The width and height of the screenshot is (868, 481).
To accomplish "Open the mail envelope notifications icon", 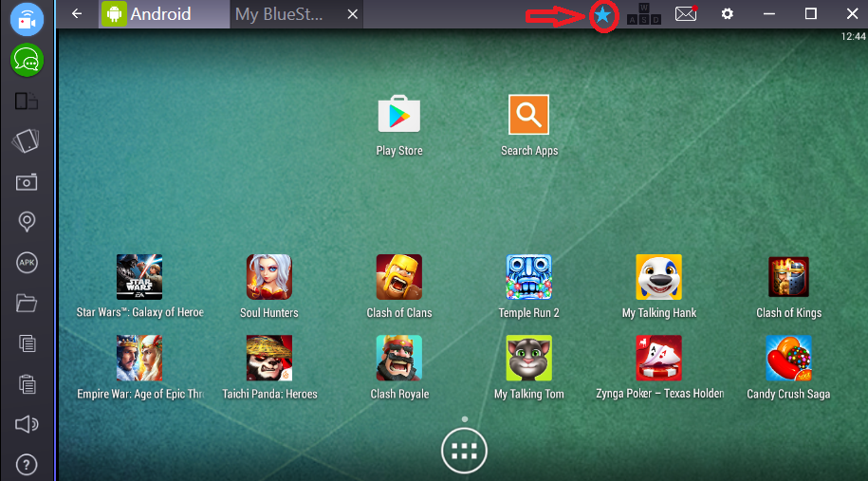I will [687, 14].
